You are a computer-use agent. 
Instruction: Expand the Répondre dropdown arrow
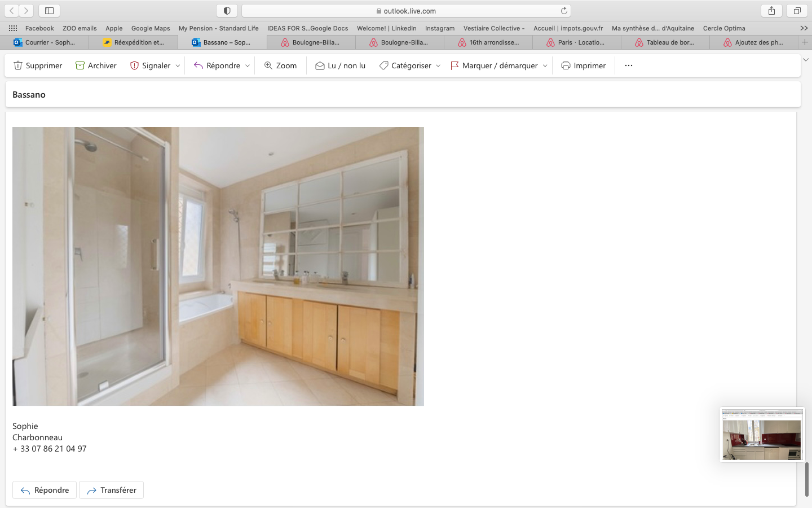pyautogui.click(x=248, y=65)
